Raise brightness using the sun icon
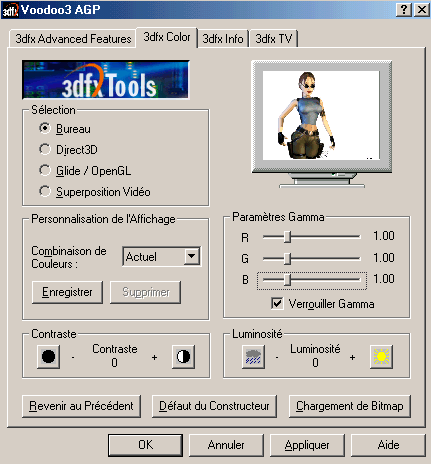 pyautogui.click(x=381, y=357)
